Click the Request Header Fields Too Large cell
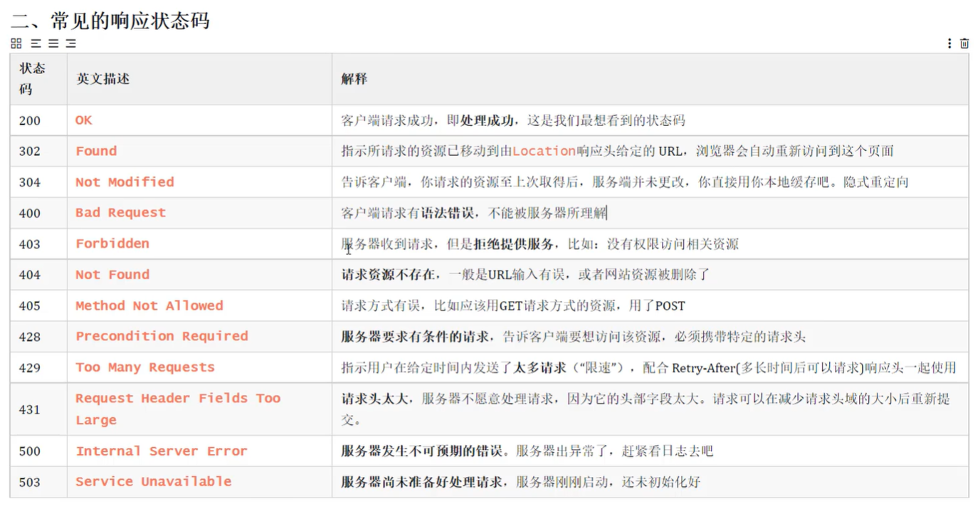The image size is (980, 509). click(x=178, y=409)
